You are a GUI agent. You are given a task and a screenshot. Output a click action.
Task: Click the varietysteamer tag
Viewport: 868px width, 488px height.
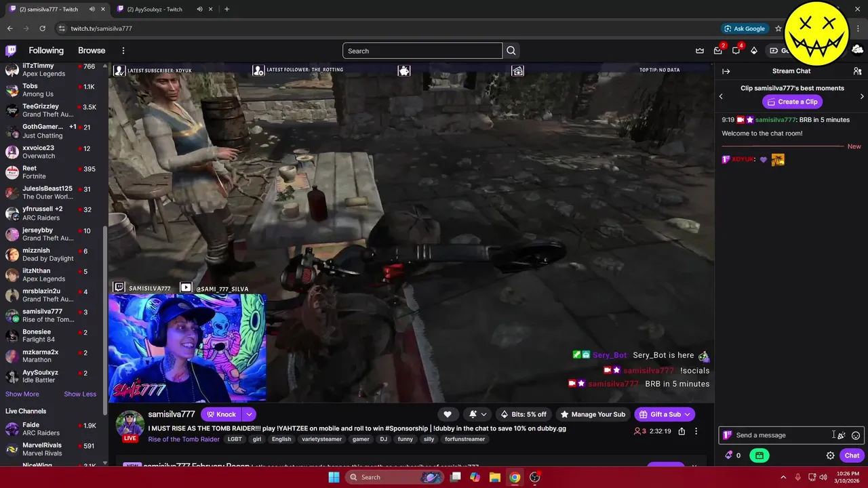321,439
